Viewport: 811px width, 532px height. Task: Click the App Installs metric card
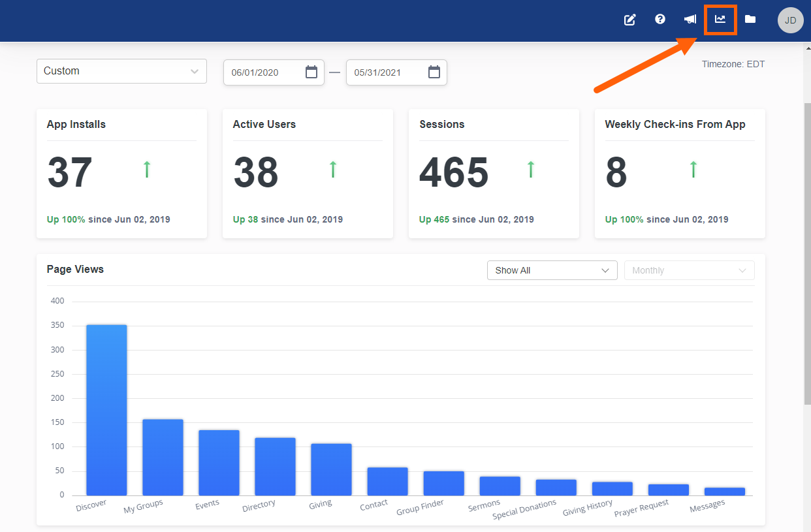(121, 173)
